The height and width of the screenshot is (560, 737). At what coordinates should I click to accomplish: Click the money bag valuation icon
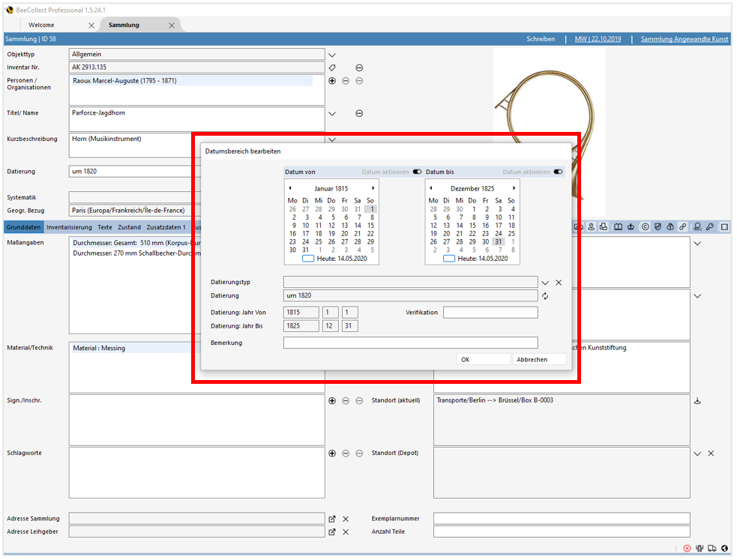[670, 226]
